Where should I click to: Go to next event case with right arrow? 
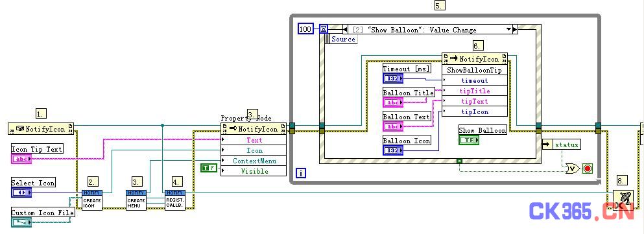tap(515, 30)
